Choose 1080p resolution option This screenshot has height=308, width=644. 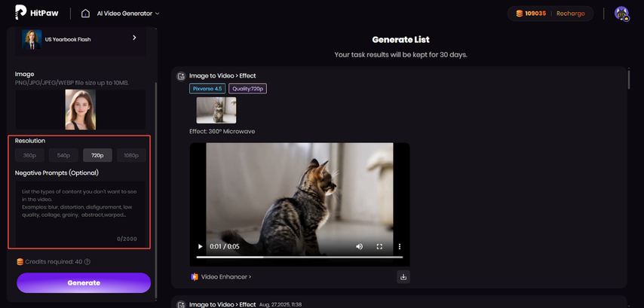[131, 155]
